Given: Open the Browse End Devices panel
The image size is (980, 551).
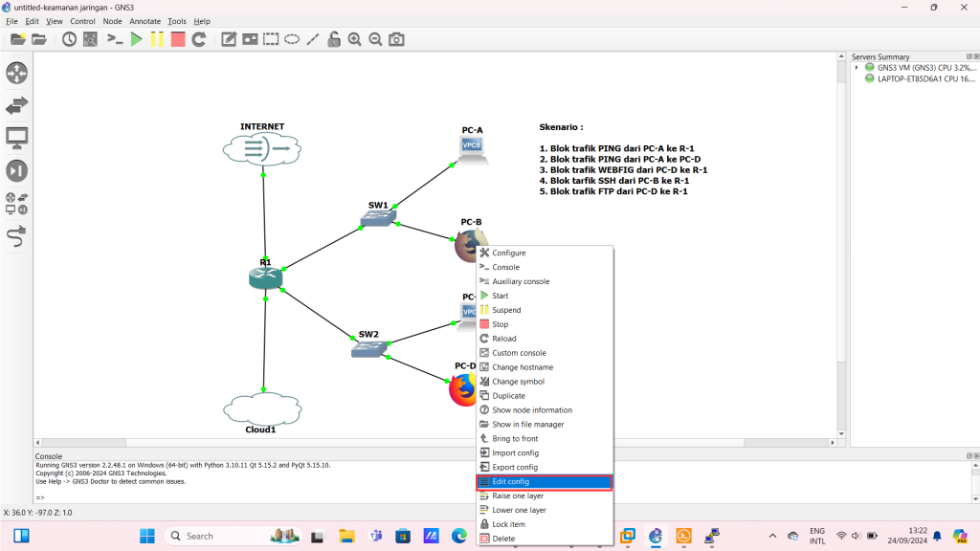Looking at the screenshot, I should tap(16, 138).
